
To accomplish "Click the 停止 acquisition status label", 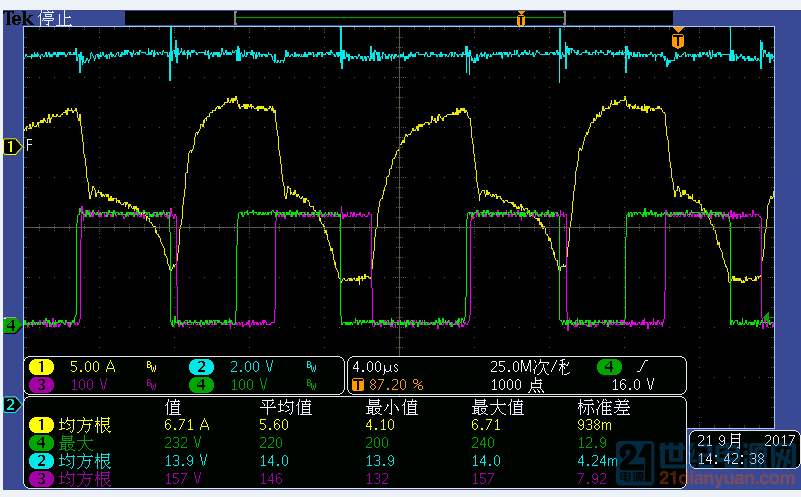I will (x=55, y=19).
